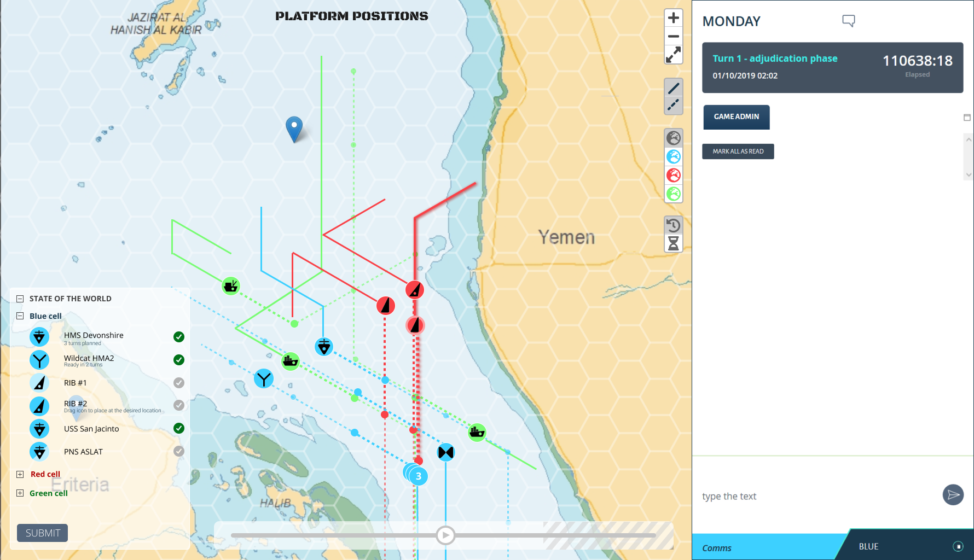Zoom out of the map
Image resolution: width=974 pixels, height=560 pixels.
tap(674, 37)
